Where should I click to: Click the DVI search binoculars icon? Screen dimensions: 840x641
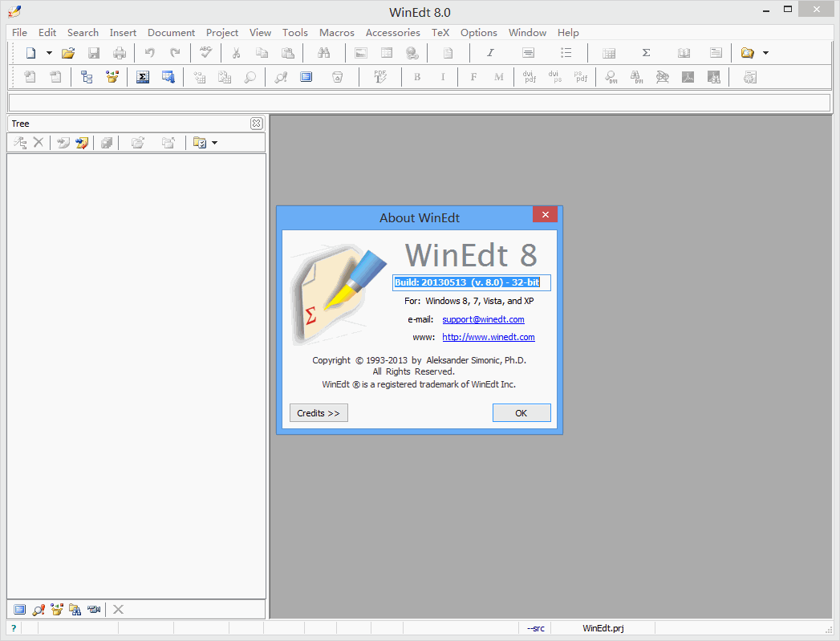click(636, 78)
